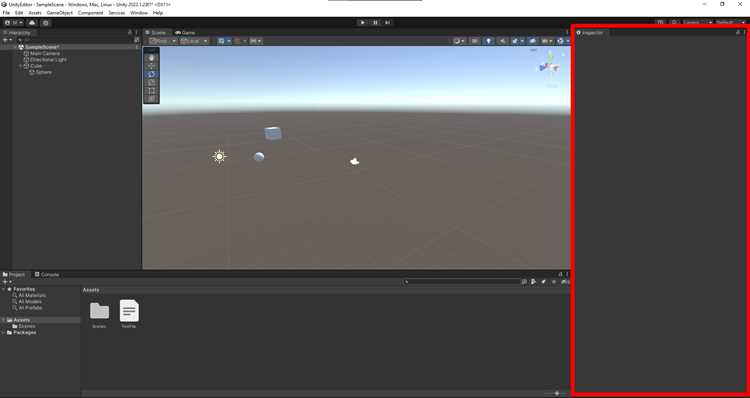Click the Hierarchy panel lock icon
750x398 pixels.
(x=130, y=33)
